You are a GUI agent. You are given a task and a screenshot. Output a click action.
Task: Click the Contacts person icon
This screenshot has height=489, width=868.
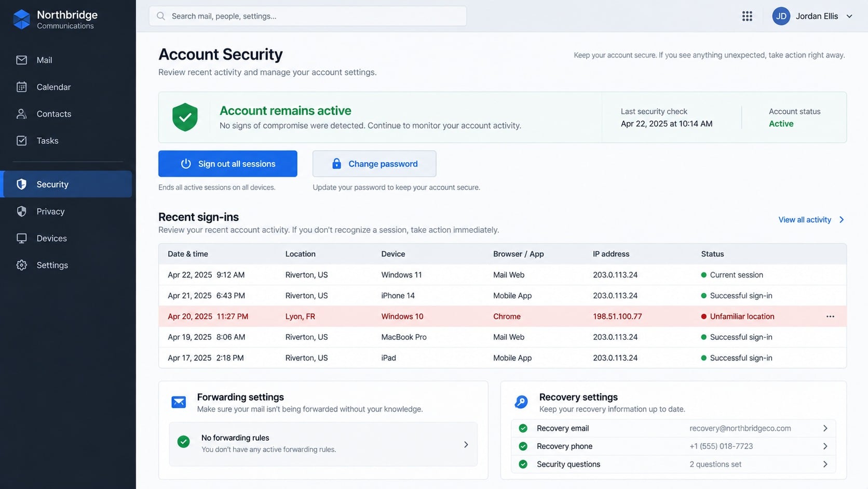(21, 114)
